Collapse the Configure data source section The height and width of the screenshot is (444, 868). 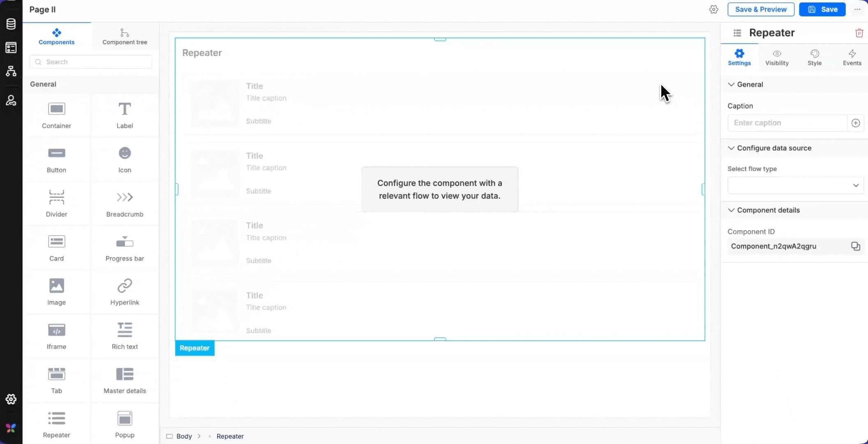point(731,148)
